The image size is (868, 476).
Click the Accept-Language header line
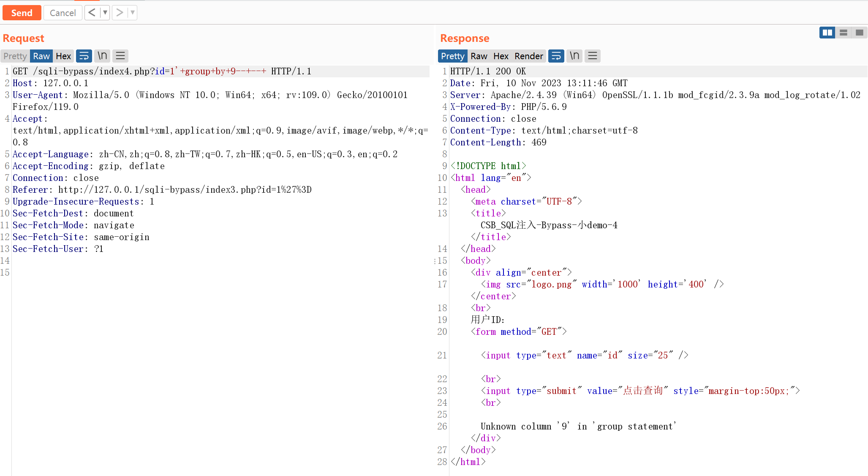205,154
